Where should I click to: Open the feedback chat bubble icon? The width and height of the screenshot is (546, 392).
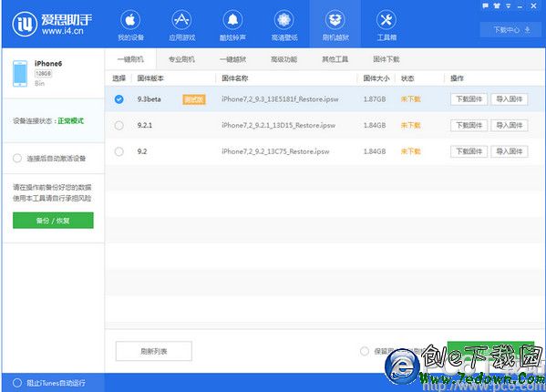pyautogui.click(x=486, y=5)
